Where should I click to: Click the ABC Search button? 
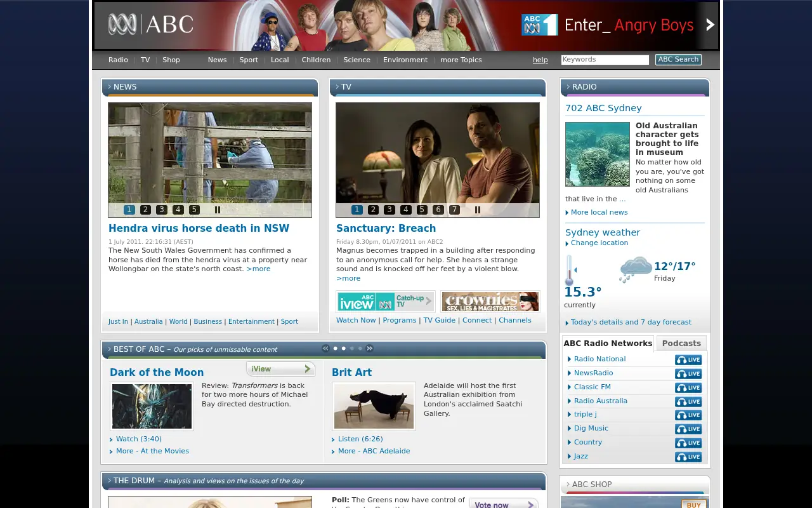pos(678,60)
